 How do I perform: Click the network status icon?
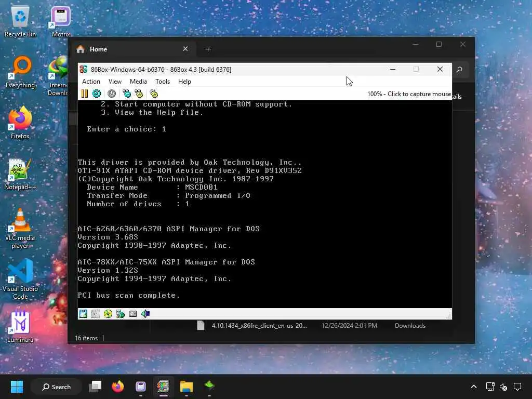tap(121, 314)
